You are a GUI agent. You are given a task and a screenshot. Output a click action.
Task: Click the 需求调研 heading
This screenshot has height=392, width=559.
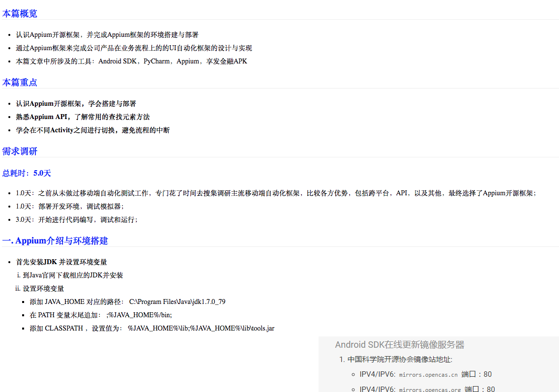click(x=20, y=151)
